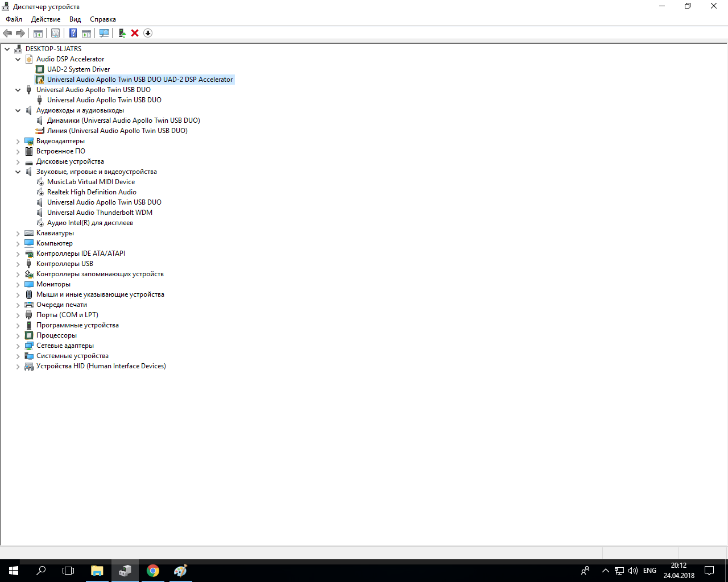728x582 pixels.
Task: Expand the Видеоадаптеры category
Action: click(x=18, y=141)
